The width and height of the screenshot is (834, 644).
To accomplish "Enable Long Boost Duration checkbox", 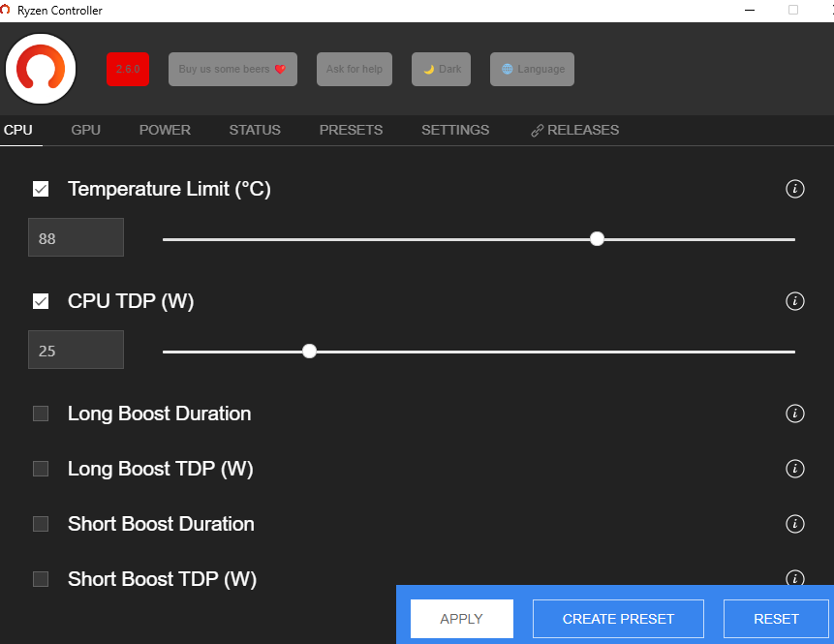I will coord(41,414).
